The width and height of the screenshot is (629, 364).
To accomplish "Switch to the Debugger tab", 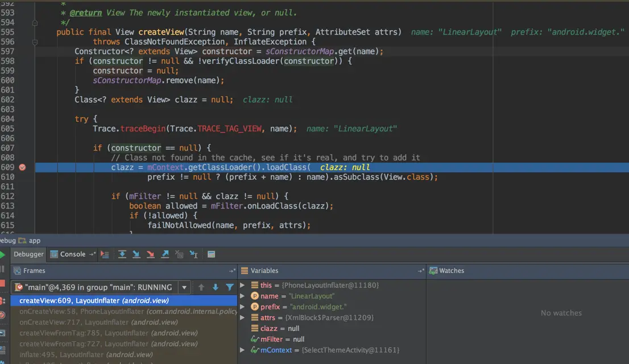I will pos(28,254).
